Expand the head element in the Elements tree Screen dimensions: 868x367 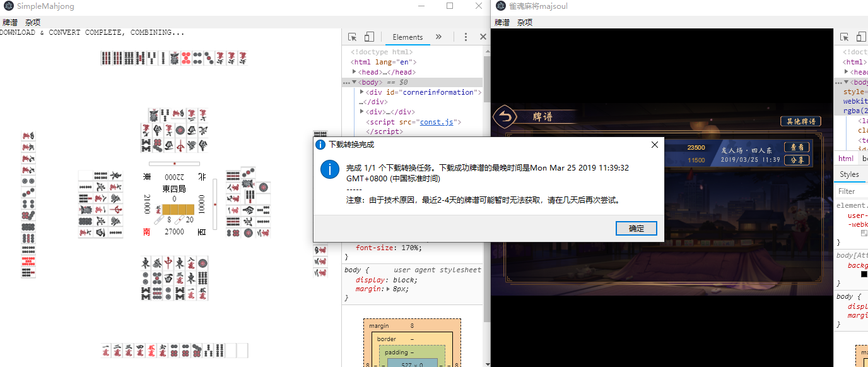tap(354, 71)
